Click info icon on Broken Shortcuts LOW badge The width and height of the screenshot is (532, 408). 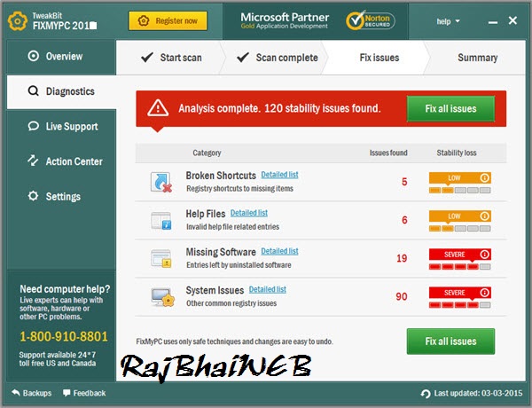tap(484, 177)
